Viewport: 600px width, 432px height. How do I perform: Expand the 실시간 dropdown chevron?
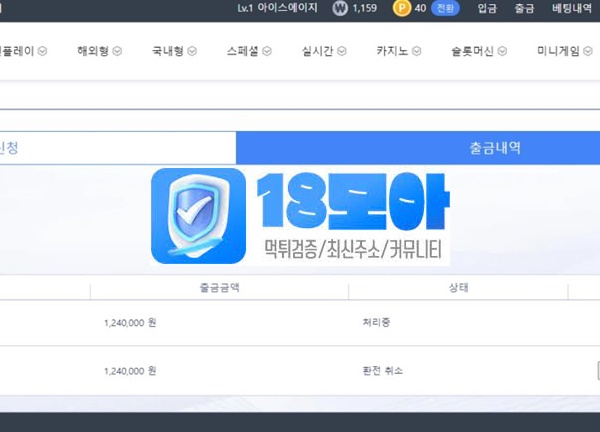(342, 51)
